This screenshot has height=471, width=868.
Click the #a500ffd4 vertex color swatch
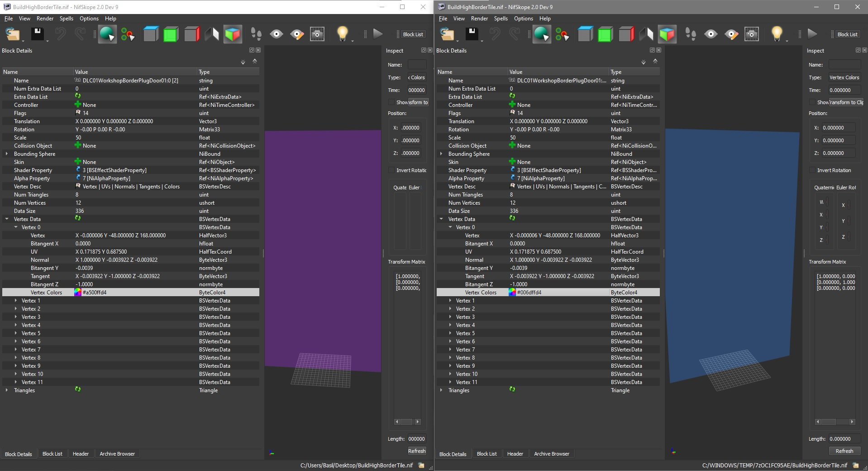pyautogui.click(x=78, y=293)
